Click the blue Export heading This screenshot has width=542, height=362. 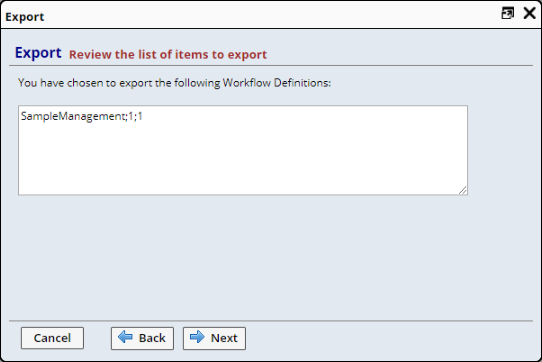[x=38, y=53]
